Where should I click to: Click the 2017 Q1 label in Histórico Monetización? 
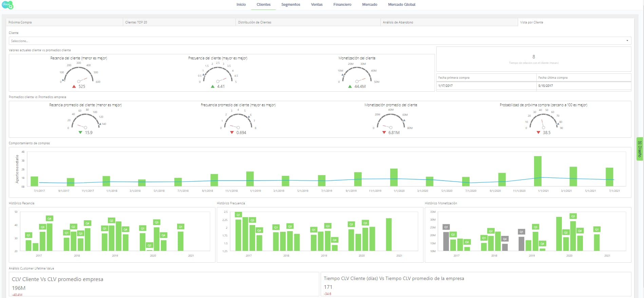click(x=446, y=227)
